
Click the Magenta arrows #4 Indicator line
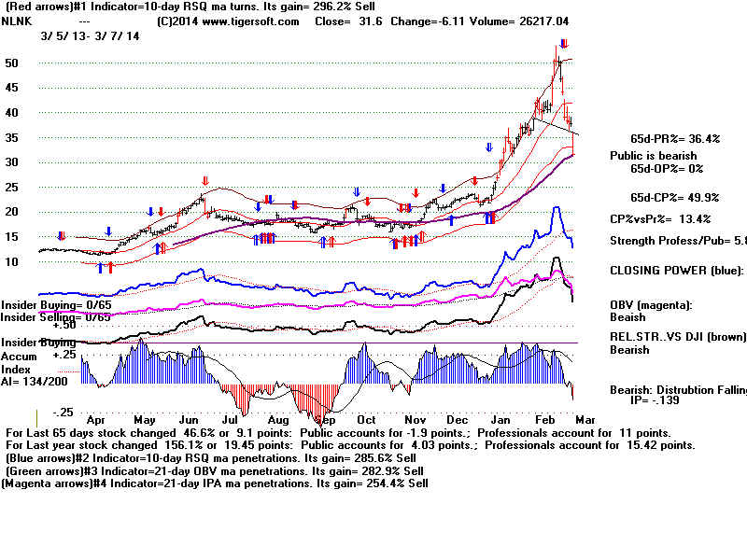(x=215, y=483)
